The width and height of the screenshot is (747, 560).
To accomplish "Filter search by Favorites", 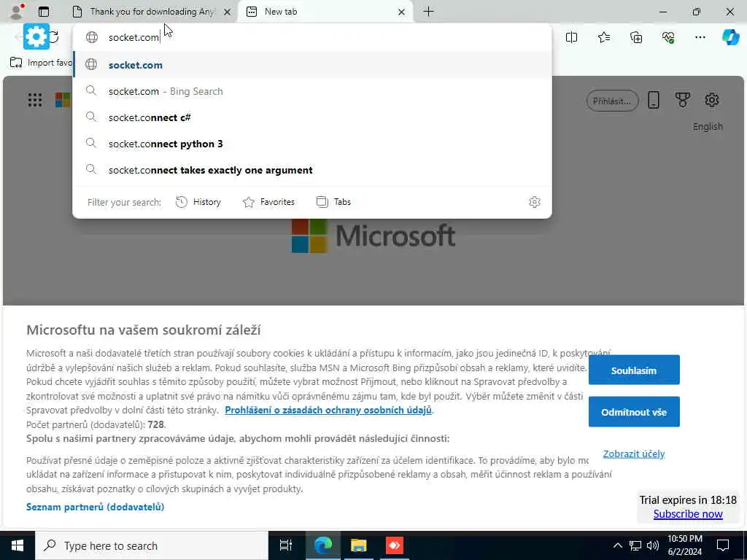I will tap(268, 202).
